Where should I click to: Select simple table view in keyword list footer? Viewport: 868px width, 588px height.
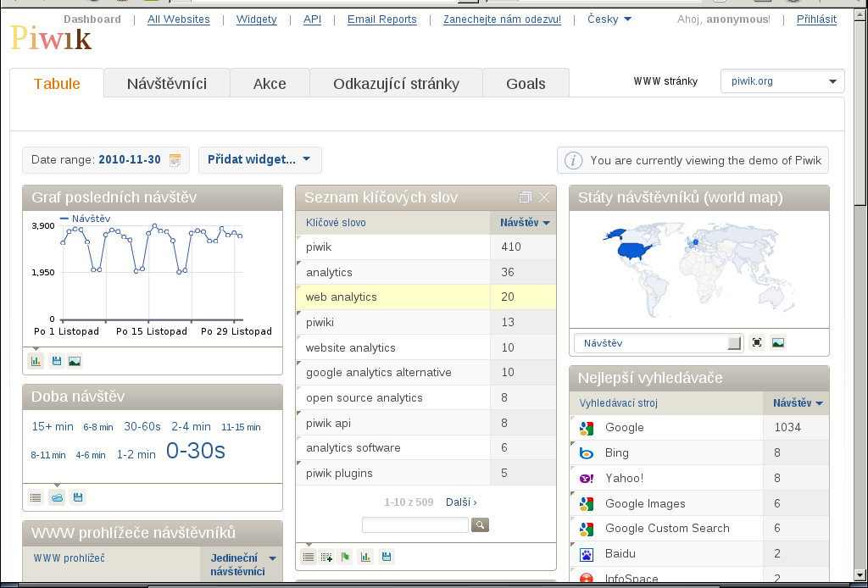click(x=309, y=557)
